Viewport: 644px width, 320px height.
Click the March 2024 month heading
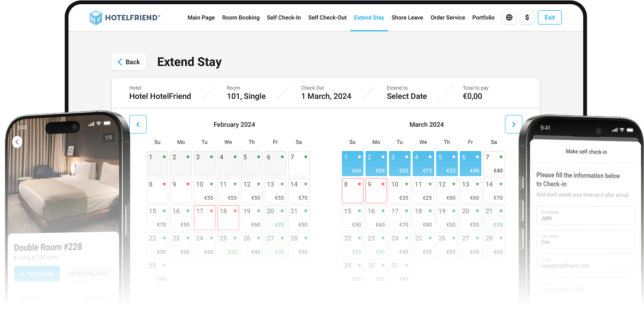tap(427, 124)
